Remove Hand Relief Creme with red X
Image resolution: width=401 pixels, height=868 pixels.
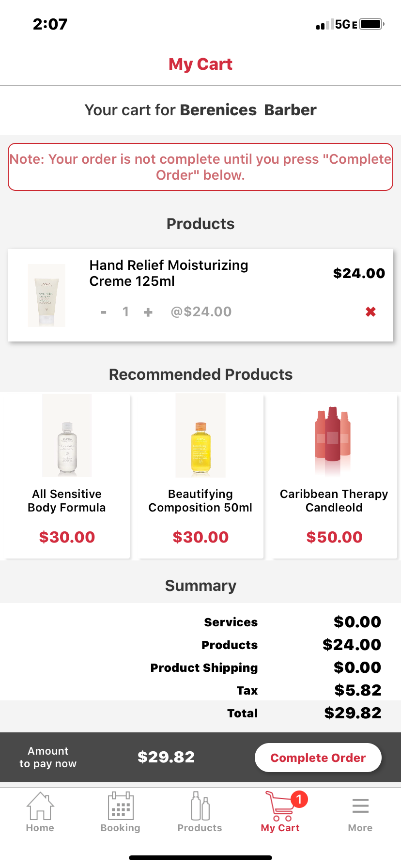pos(370,312)
